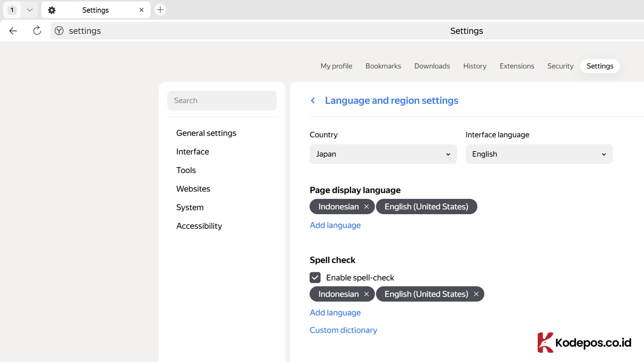Select the Settings tab in top navigation
This screenshot has width=644, height=362.
pos(600,66)
